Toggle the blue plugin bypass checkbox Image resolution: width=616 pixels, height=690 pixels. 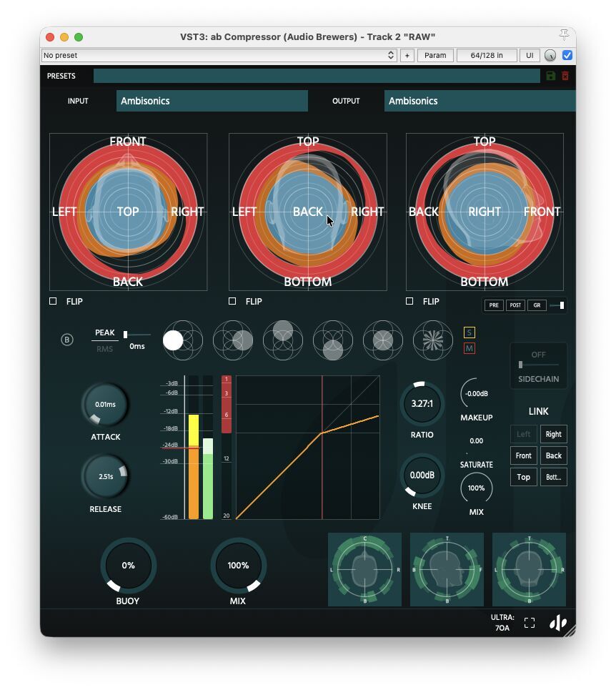point(567,56)
